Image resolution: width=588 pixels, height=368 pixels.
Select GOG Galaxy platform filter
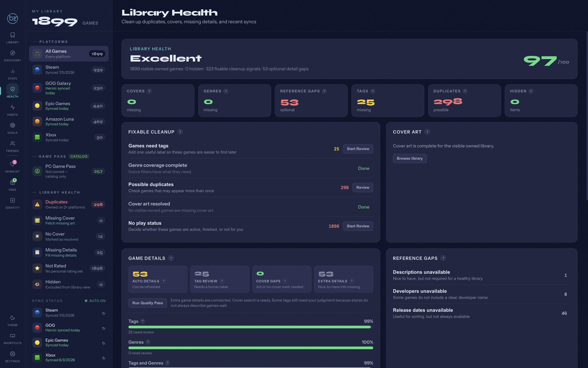point(69,88)
